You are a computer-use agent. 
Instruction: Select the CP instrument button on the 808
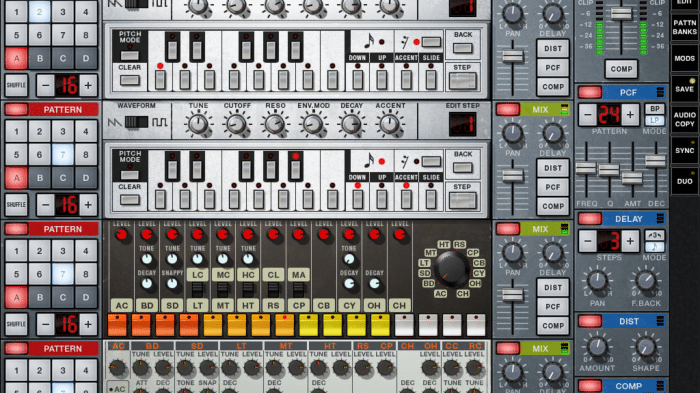(299, 305)
